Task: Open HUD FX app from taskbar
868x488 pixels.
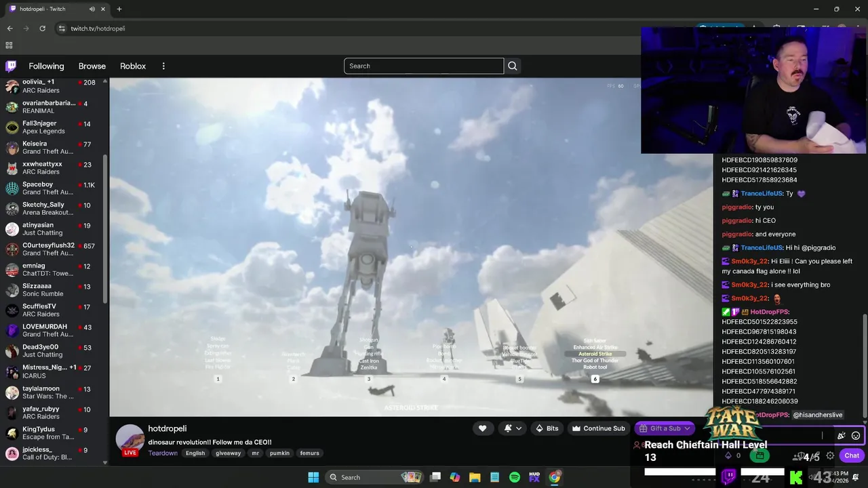Action: [x=534, y=477]
